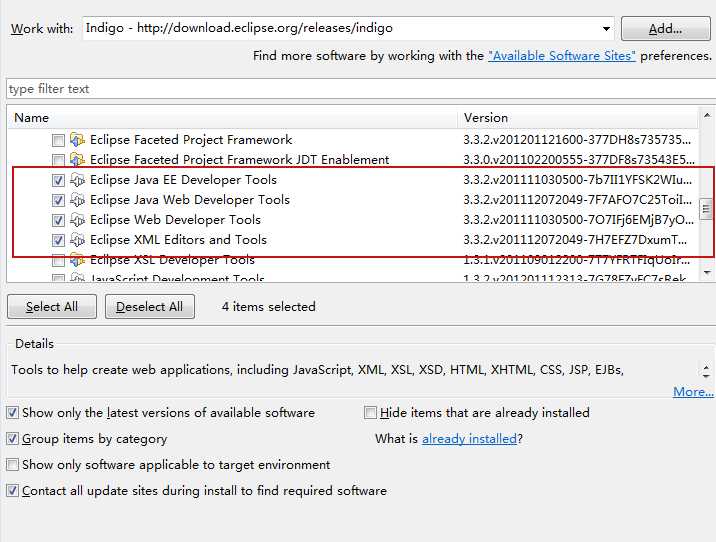Toggle Contact all update sites during install

point(12,491)
